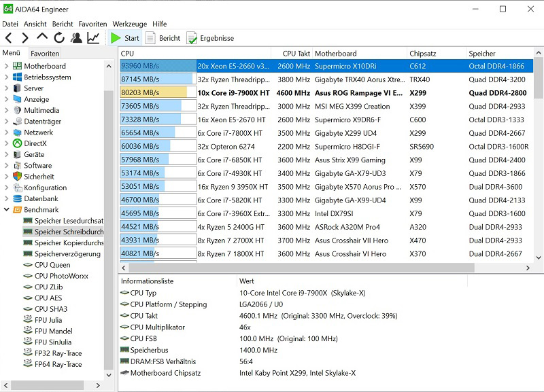The image size is (544, 392).
Task: Select the Datenbank database icon
Action: [18, 198]
